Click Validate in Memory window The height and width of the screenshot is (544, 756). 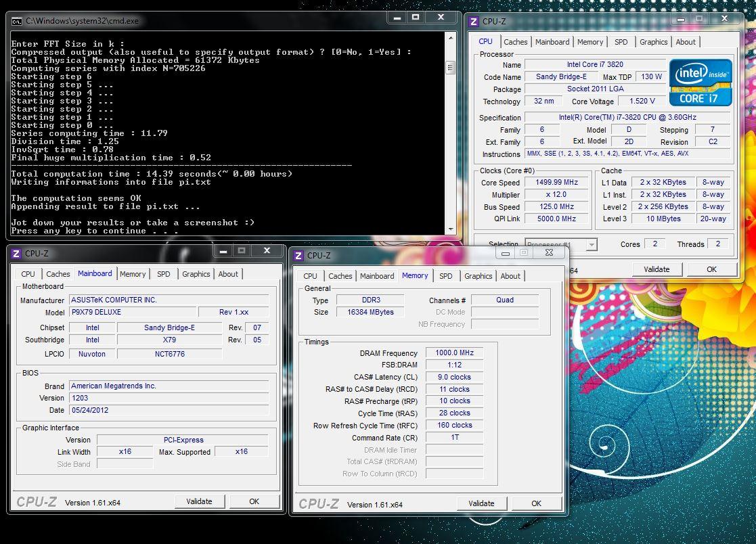tap(481, 503)
